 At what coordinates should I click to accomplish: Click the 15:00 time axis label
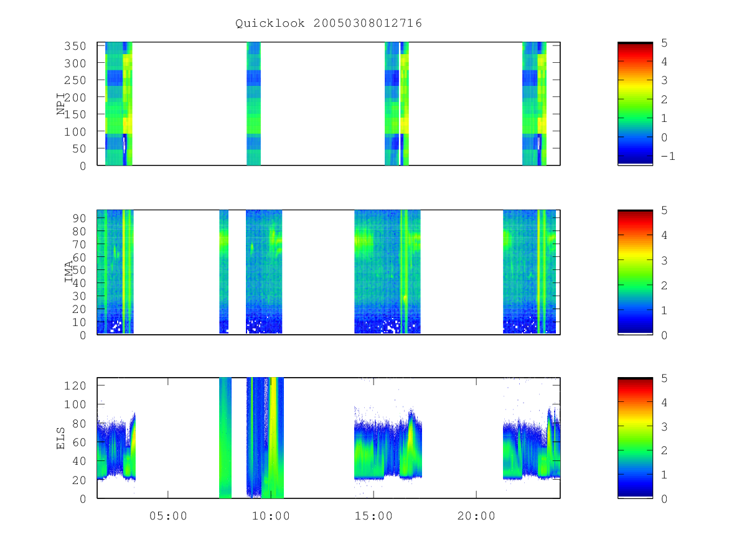[374, 516]
